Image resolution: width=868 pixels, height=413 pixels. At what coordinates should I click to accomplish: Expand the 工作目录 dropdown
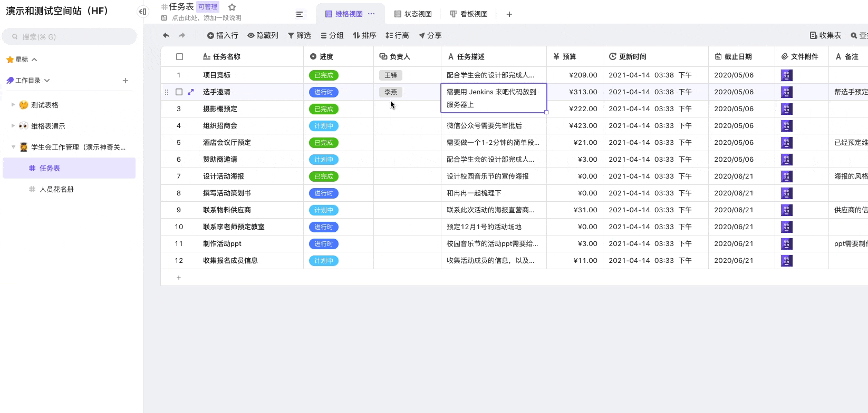[x=47, y=81]
